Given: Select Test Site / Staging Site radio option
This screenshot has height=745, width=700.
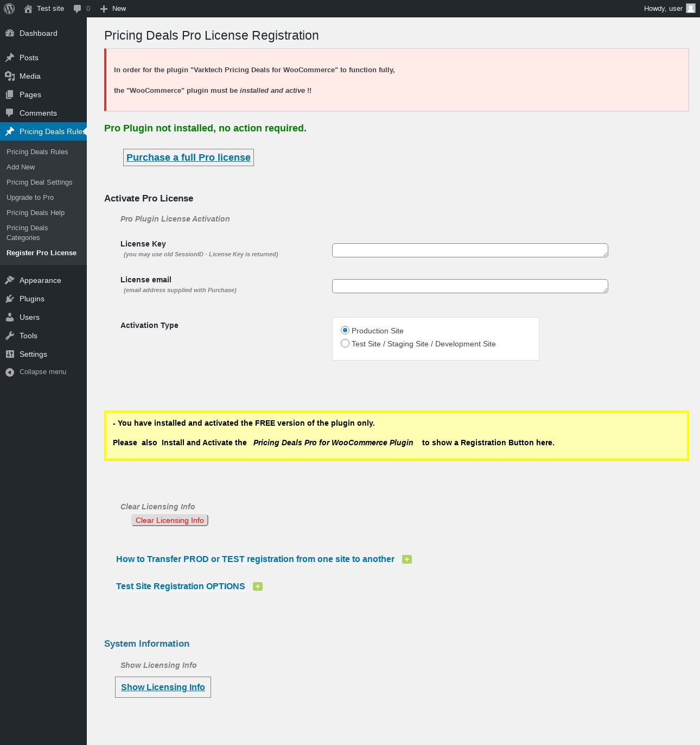Looking at the screenshot, I should click(345, 343).
